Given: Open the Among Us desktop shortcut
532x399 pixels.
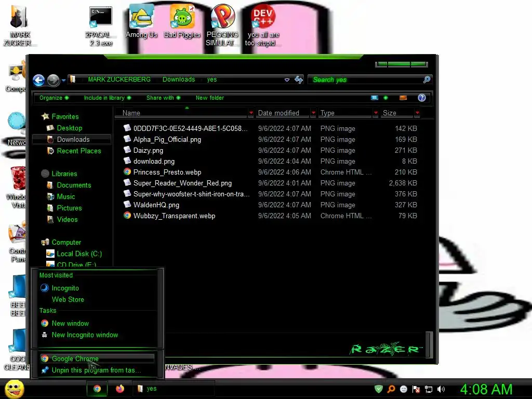Looking at the screenshot, I should click(x=141, y=21).
